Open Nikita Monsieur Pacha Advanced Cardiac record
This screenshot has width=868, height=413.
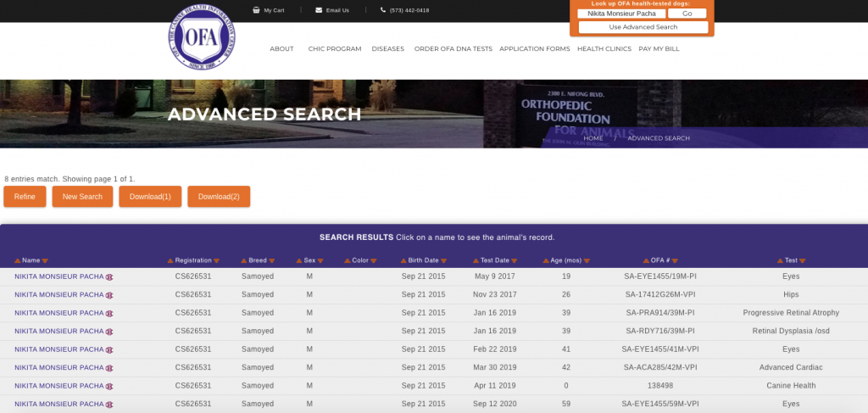pyautogui.click(x=59, y=367)
